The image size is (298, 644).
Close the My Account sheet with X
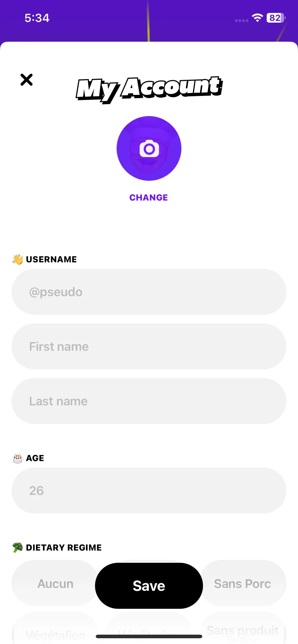pos(27,80)
